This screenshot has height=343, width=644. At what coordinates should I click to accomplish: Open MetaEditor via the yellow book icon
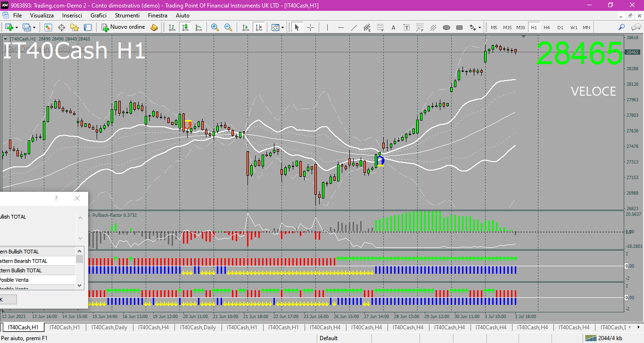click(154, 27)
